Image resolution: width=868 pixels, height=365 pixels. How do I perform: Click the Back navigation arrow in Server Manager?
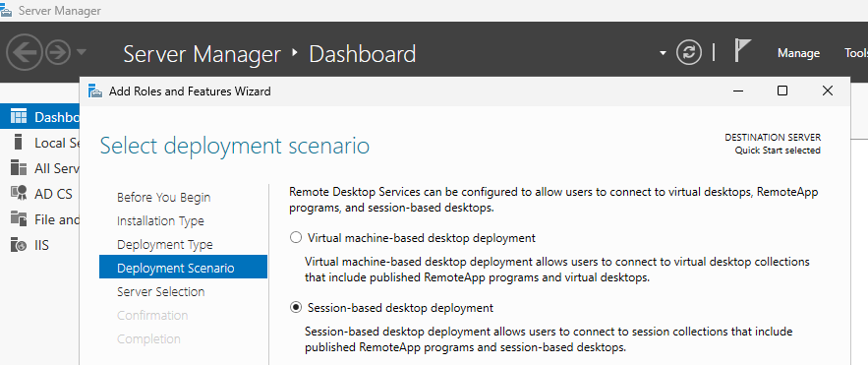point(25,52)
